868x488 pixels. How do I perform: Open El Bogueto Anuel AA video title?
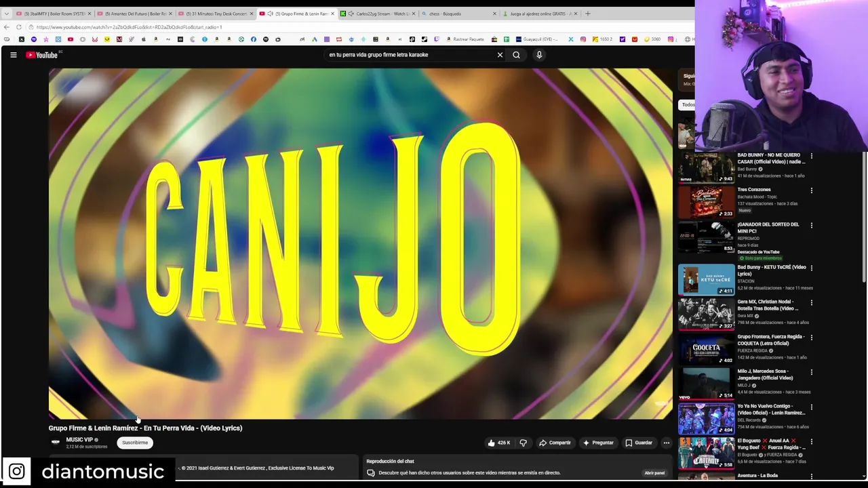click(771, 444)
